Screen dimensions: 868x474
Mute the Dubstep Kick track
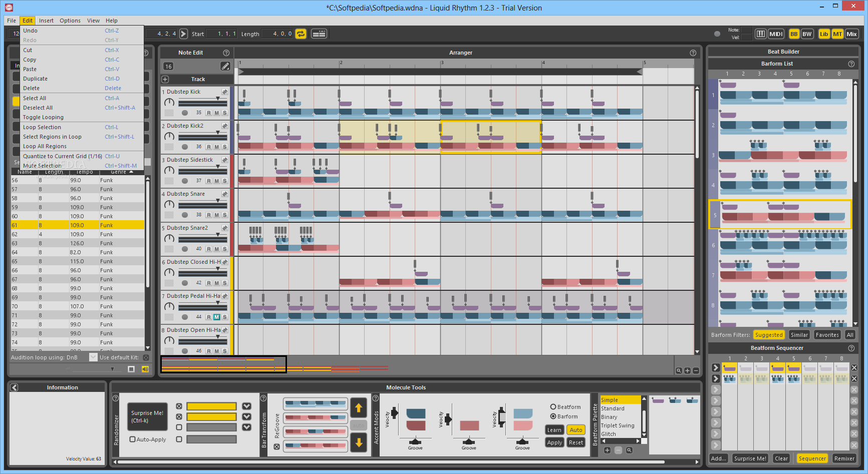(x=216, y=113)
